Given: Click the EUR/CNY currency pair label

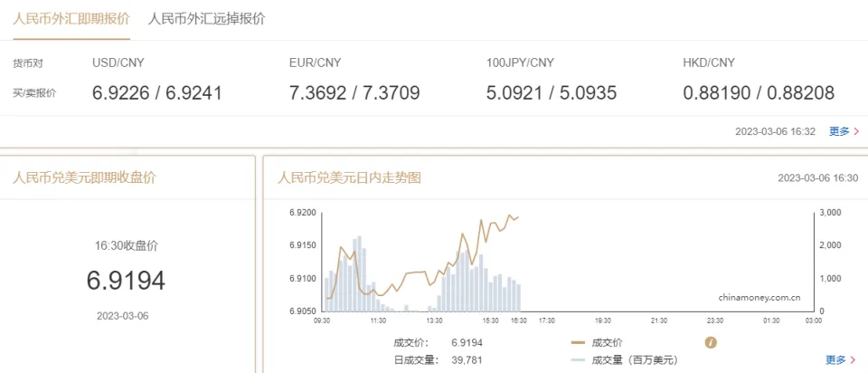Looking at the screenshot, I should (x=315, y=62).
